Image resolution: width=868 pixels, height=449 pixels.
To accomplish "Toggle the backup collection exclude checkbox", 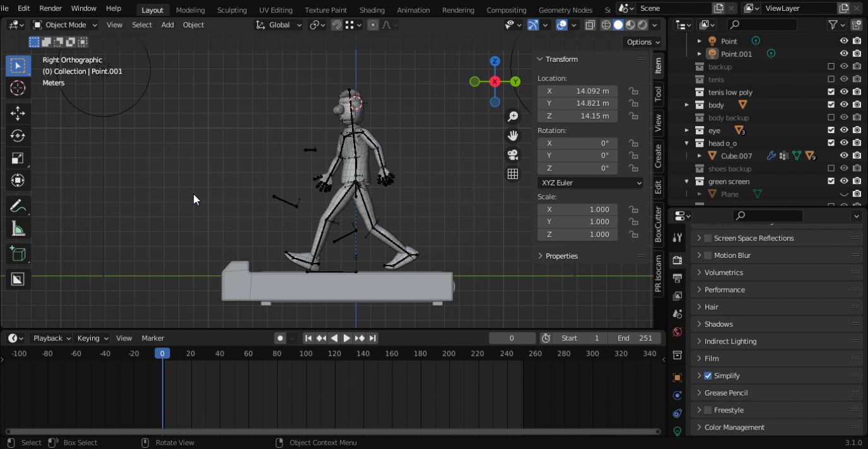I will (x=831, y=66).
